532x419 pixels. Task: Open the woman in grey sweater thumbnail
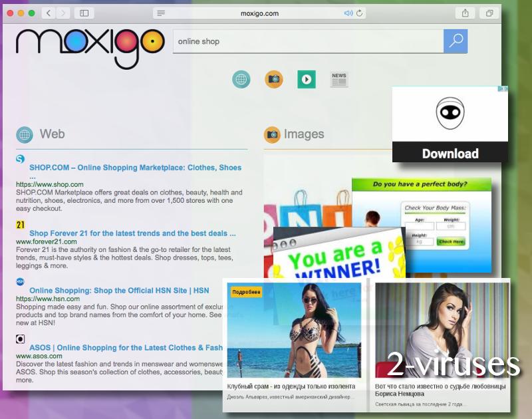(x=442, y=330)
